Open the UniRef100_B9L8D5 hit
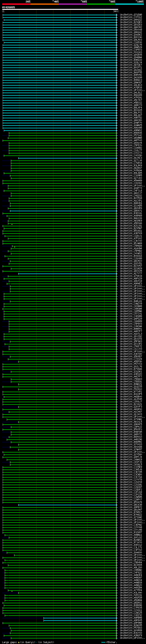The width and height of the screenshot is (146, 644). tap(131, 173)
